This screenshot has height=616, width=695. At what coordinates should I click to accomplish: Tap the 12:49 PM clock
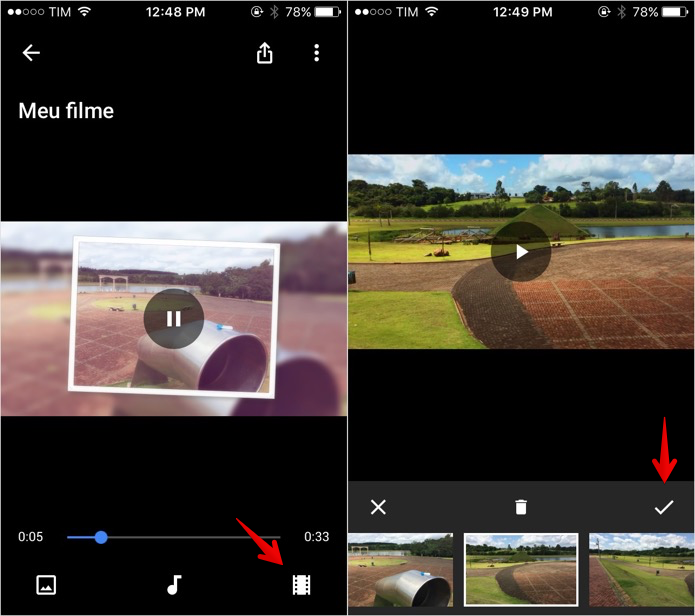(x=523, y=12)
